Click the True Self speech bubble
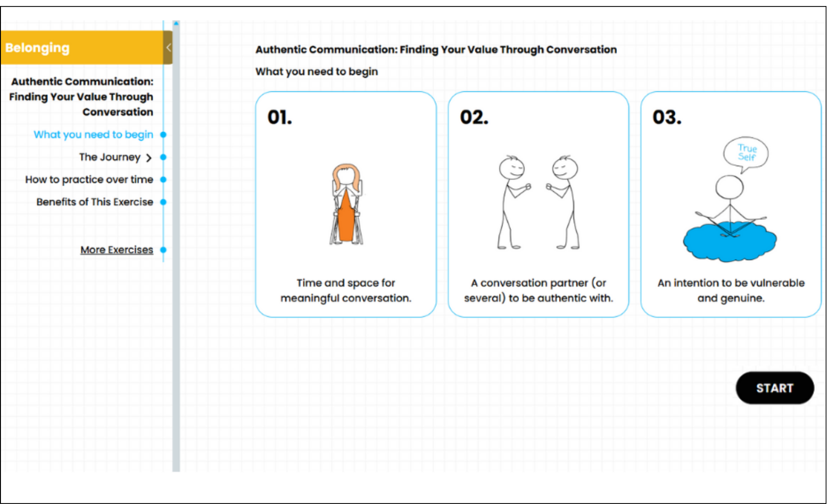The width and height of the screenshot is (833, 504). 746,153
